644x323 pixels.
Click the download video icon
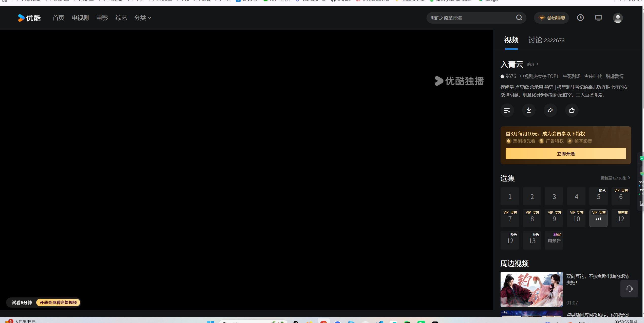click(x=529, y=110)
